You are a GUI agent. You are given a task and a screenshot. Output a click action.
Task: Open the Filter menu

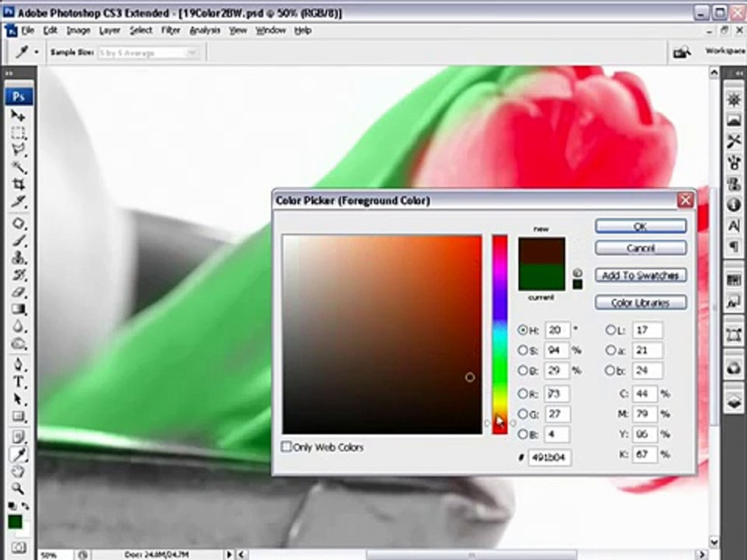tap(171, 31)
